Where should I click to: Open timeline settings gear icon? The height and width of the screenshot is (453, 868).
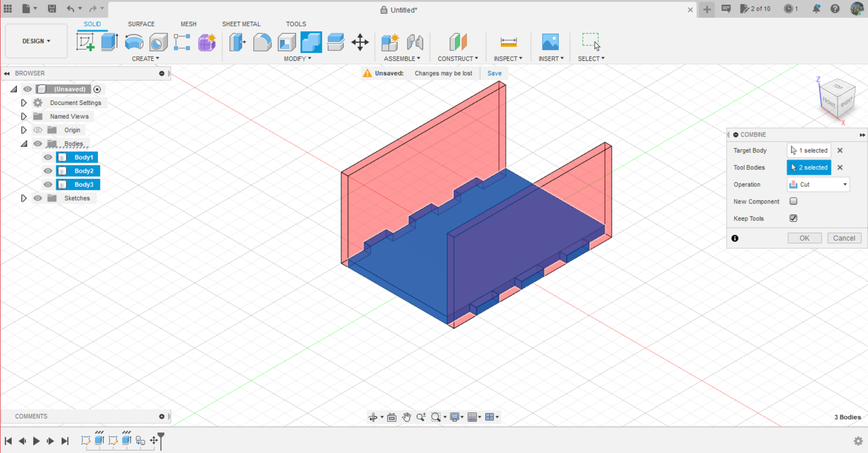(x=858, y=441)
